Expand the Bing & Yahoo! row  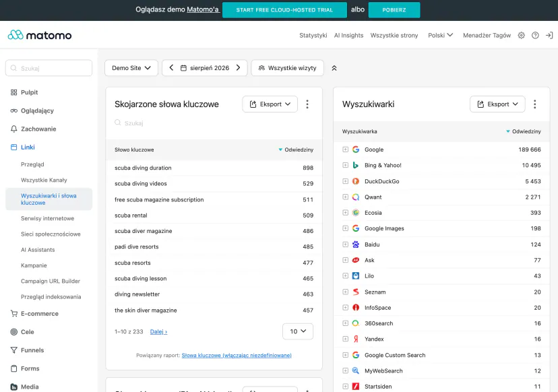[345, 165]
